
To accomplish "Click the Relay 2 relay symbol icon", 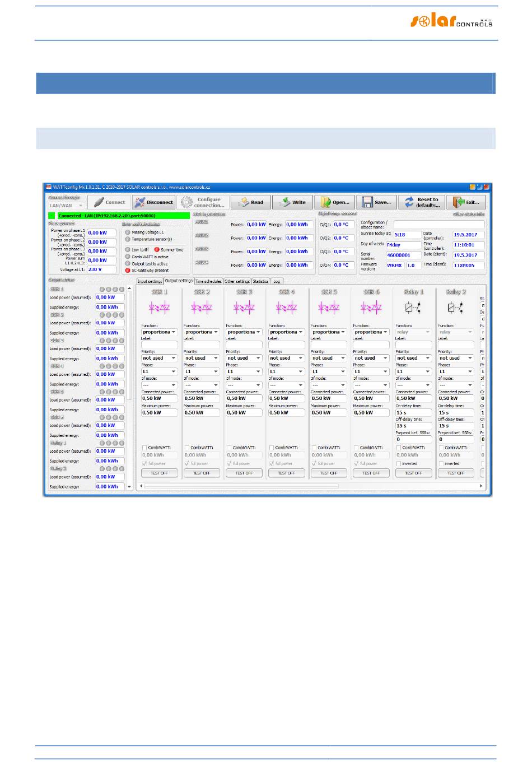I will click(455, 307).
